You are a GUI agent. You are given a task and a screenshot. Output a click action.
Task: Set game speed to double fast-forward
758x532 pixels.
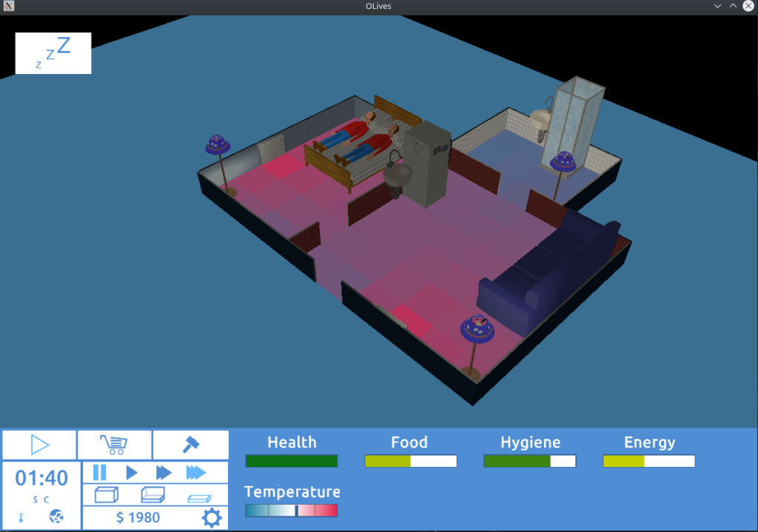[164, 472]
